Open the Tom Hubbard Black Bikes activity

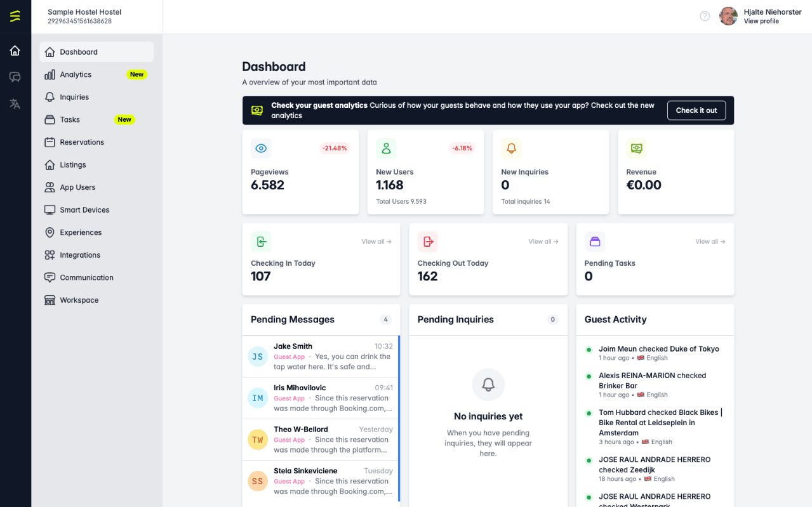(x=654, y=427)
